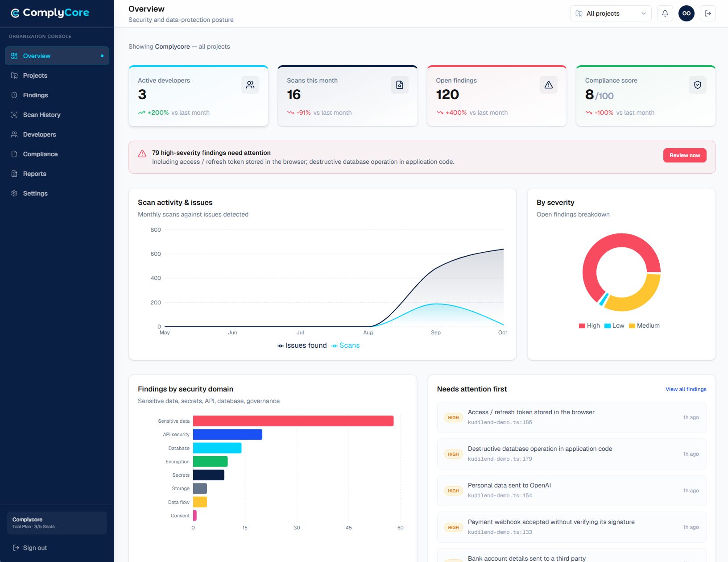This screenshot has width=728, height=562.
Task: Click kudilend-demo.ts:186 file reference
Action: (x=500, y=422)
